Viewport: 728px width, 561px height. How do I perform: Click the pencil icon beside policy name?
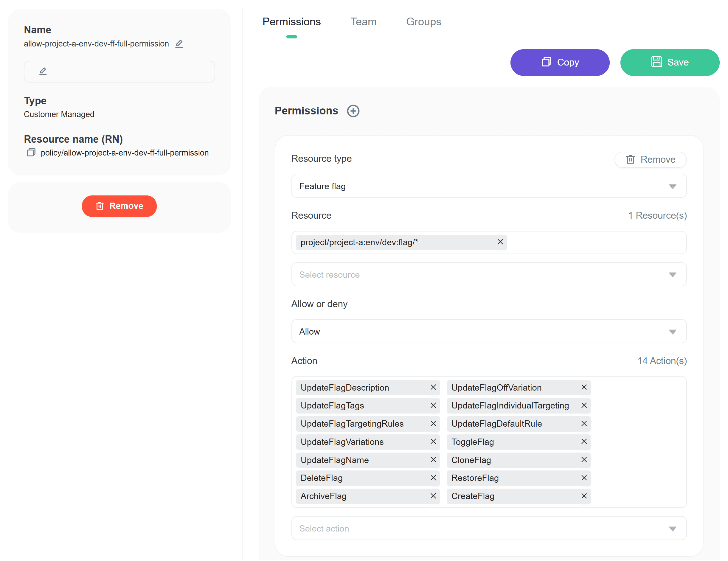click(179, 44)
